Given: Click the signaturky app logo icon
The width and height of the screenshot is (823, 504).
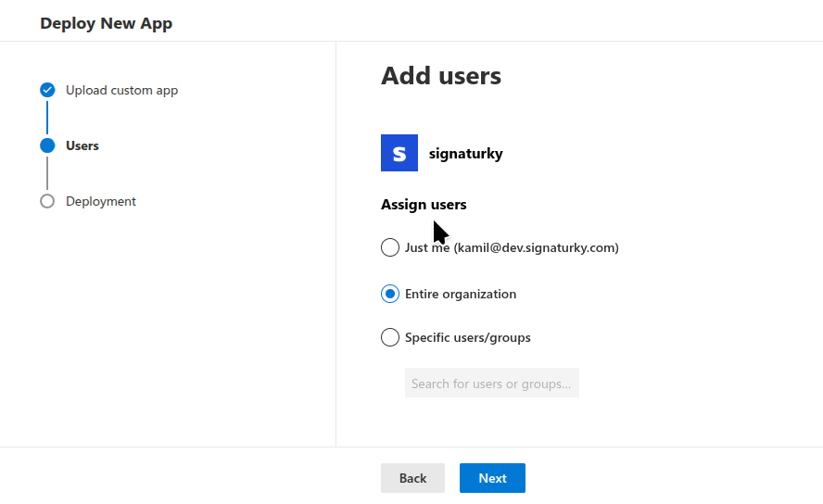Looking at the screenshot, I should pos(399,153).
